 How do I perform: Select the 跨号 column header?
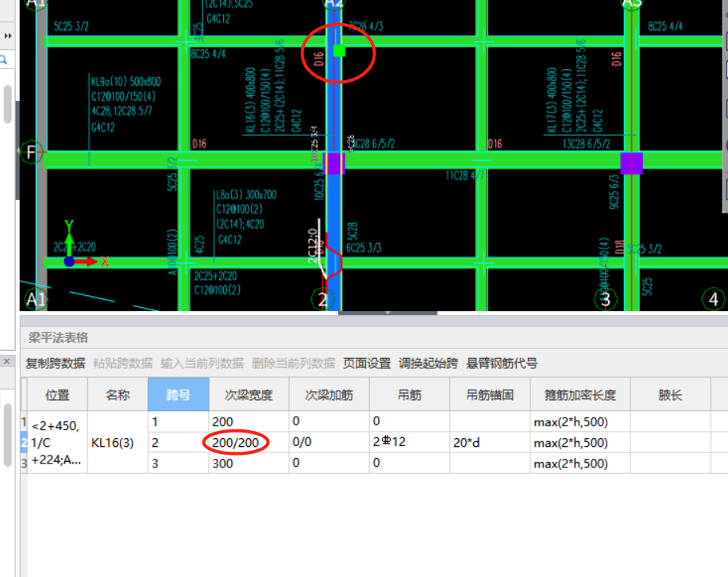pyautogui.click(x=179, y=394)
